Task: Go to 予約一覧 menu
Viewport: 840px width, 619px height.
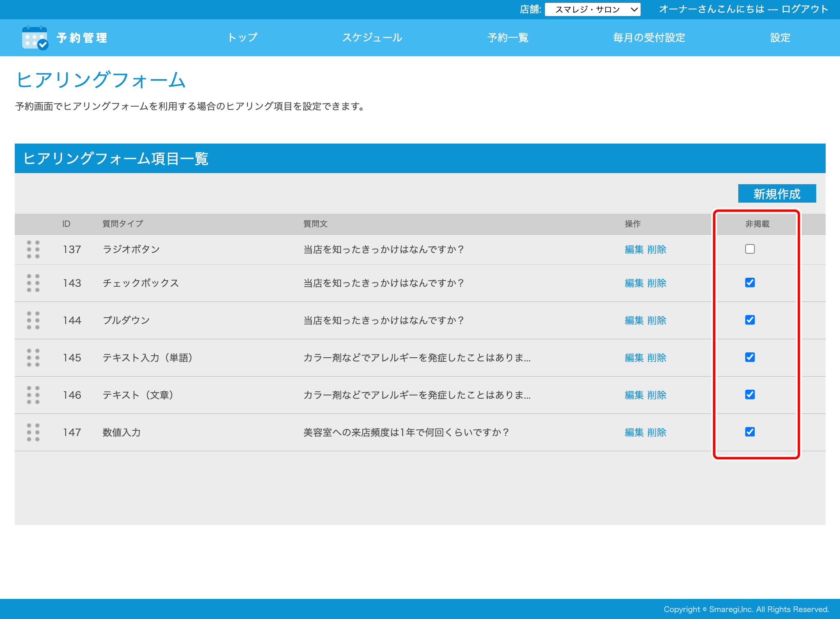Action: click(x=508, y=38)
